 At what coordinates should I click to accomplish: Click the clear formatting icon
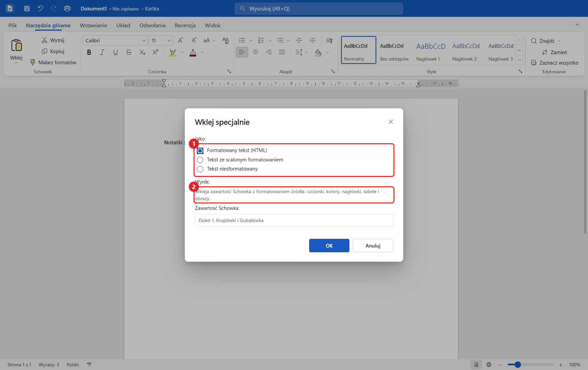tap(225, 40)
